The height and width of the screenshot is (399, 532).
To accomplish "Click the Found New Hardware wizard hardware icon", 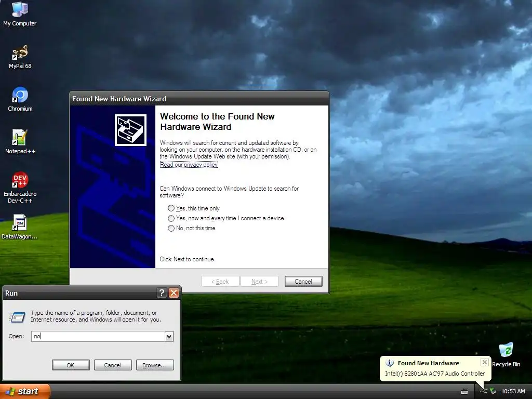I will (x=130, y=130).
